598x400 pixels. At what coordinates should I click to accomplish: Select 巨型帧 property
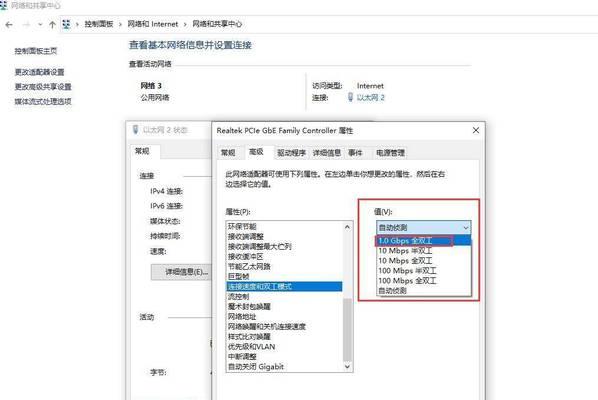(x=284, y=276)
